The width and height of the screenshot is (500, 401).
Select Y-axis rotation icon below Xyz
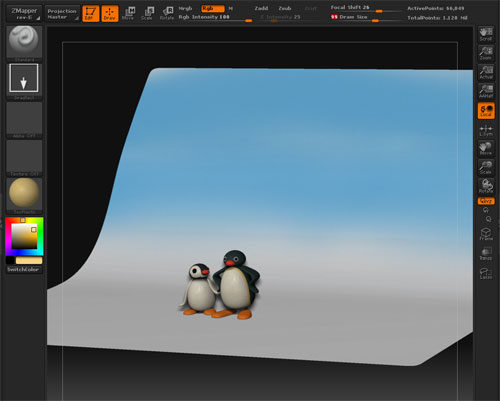coord(486,210)
